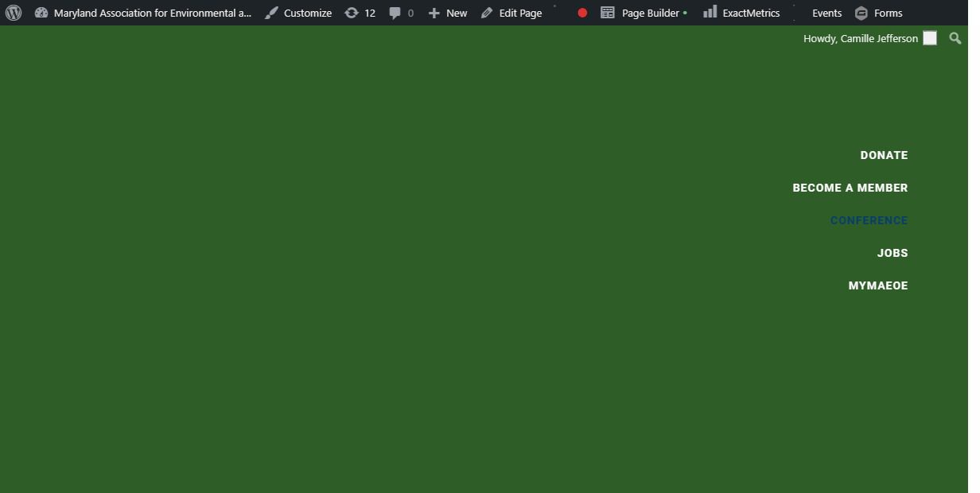Go to Events in the admin bar

click(x=826, y=13)
